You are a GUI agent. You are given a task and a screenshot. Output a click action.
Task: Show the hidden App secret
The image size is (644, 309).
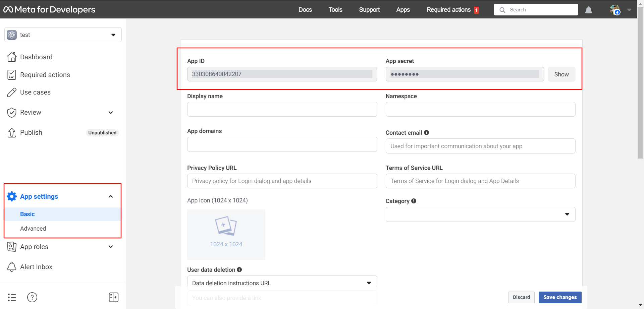pos(561,74)
